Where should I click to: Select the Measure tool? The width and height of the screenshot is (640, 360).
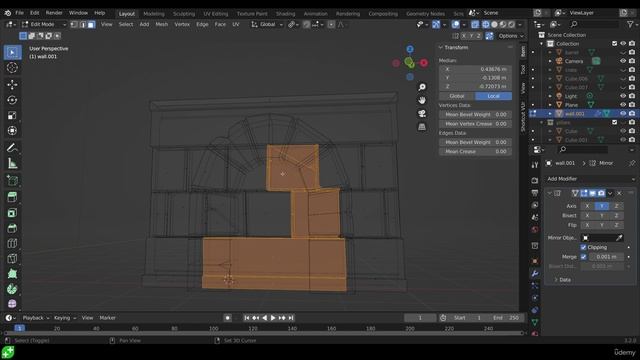pyautogui.click(x=12, y=163)
